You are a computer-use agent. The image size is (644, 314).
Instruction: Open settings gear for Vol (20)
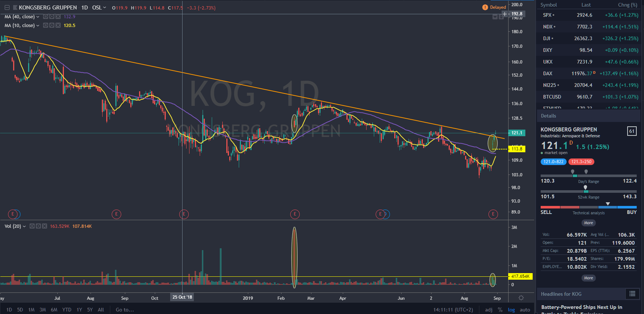[x=38, y=226]
